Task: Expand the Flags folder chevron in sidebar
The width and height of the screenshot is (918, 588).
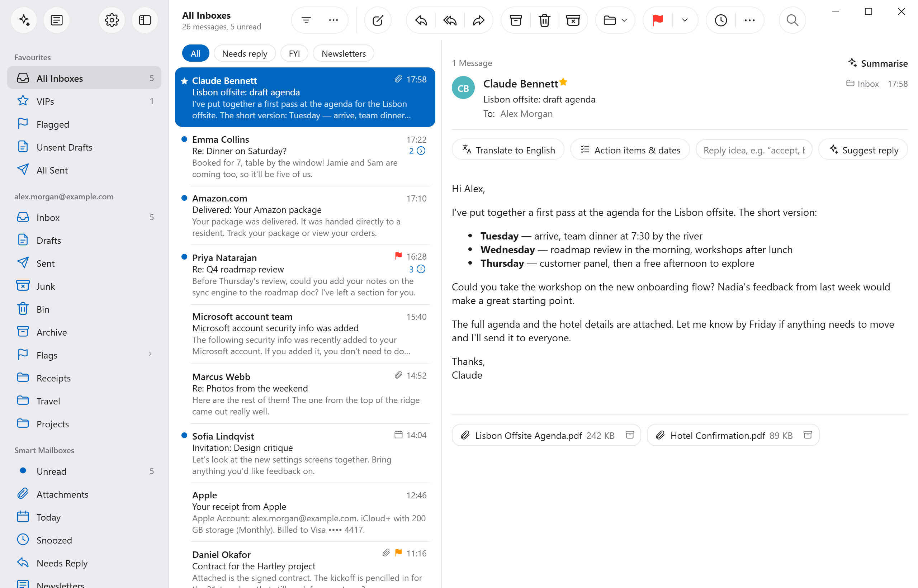Action: 150,354
